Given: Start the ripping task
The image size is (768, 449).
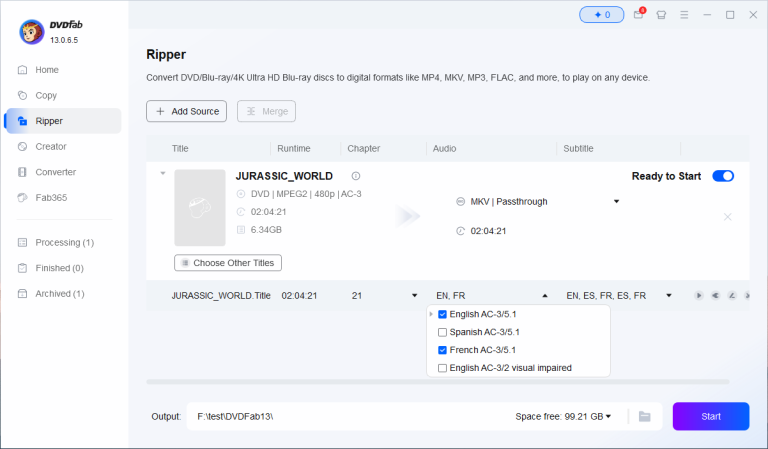Looking at the screenshot, I should coord(711,416).
